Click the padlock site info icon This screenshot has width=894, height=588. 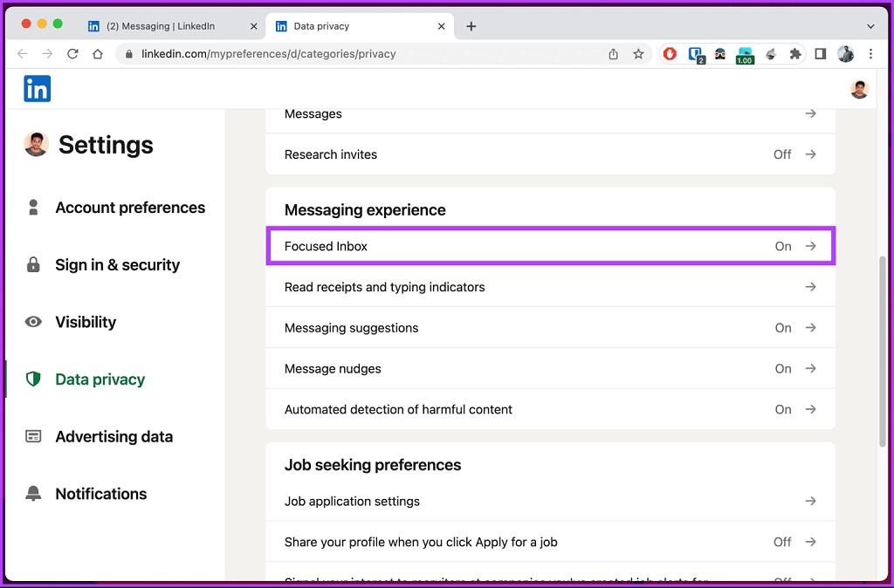129,54
